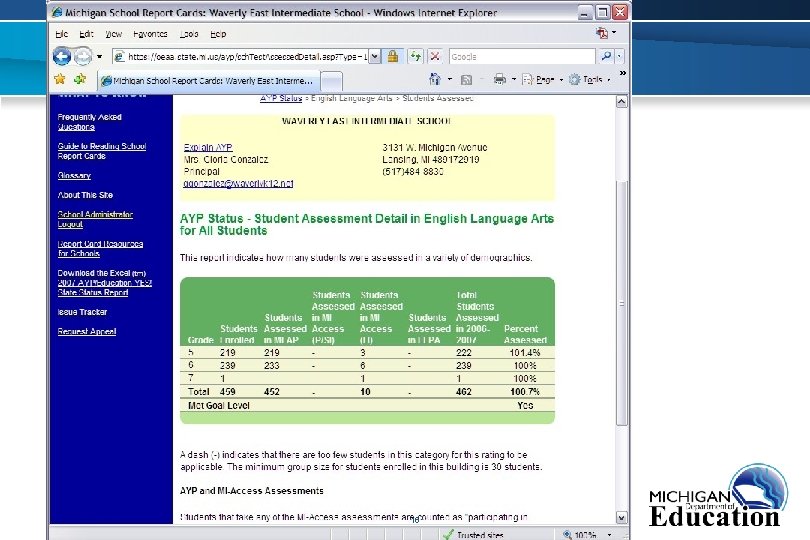Click the Print icon
Screen dimensions: 810x540
pyautogui.click(x=500, y=79)
